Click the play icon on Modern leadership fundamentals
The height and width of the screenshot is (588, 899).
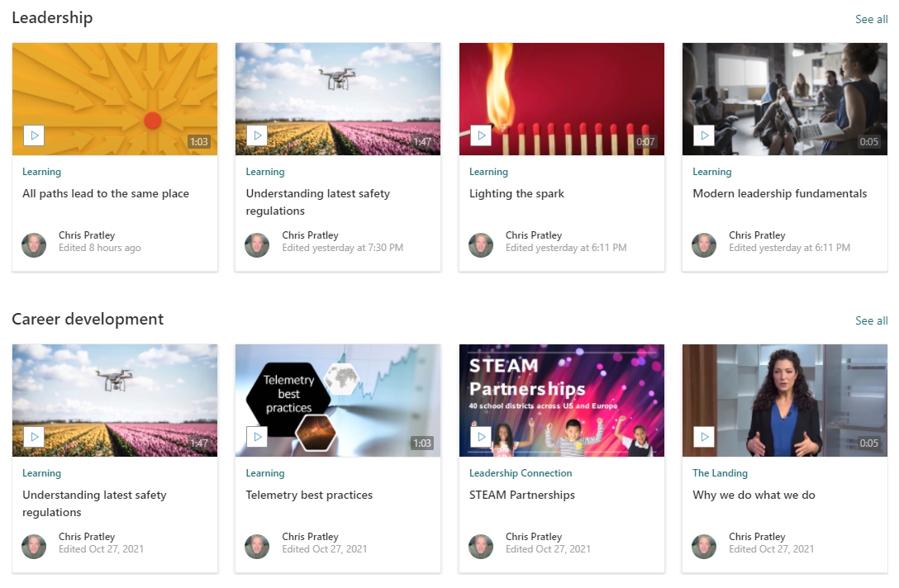(x=704, y=135)
